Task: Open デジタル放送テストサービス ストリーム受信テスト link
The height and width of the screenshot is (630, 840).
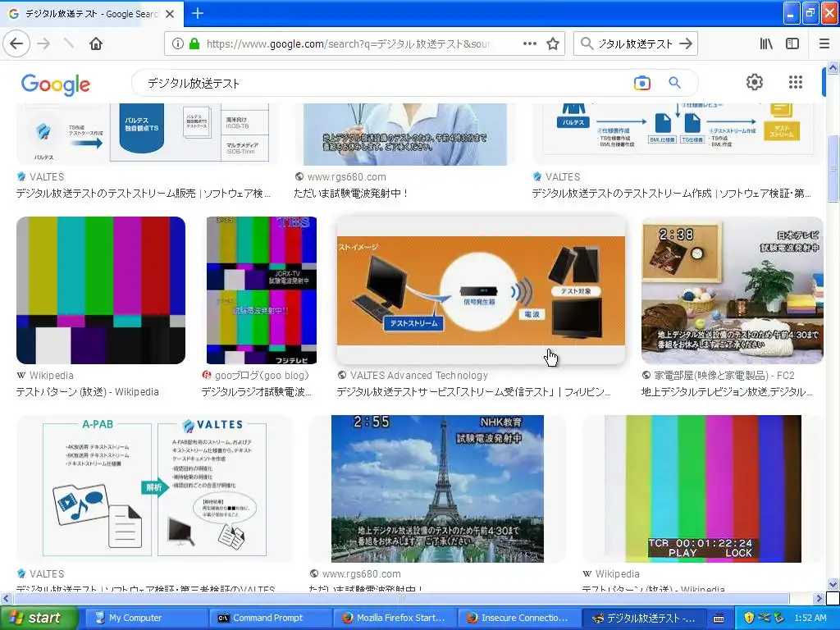Action: point(473,392)
